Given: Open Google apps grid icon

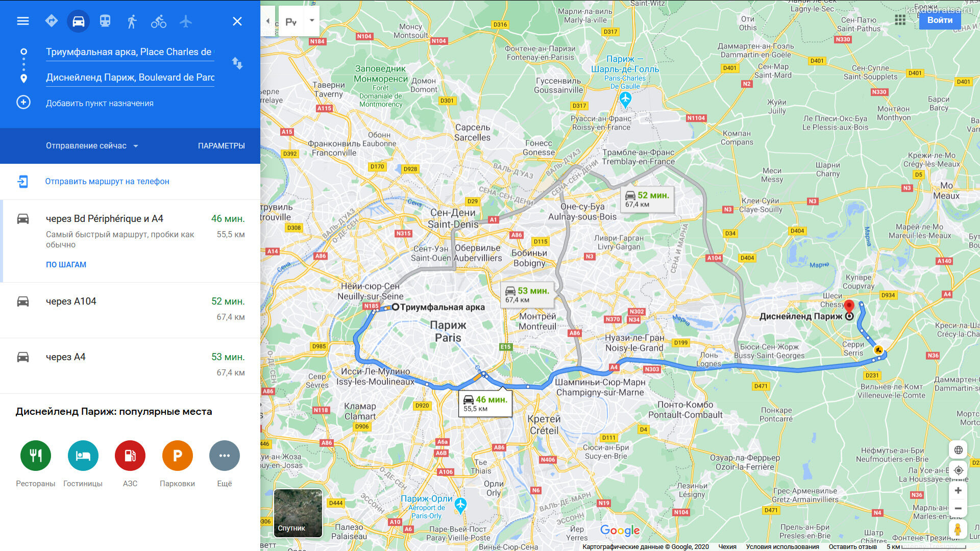Looking at the screenshot, I should point(900,20).
